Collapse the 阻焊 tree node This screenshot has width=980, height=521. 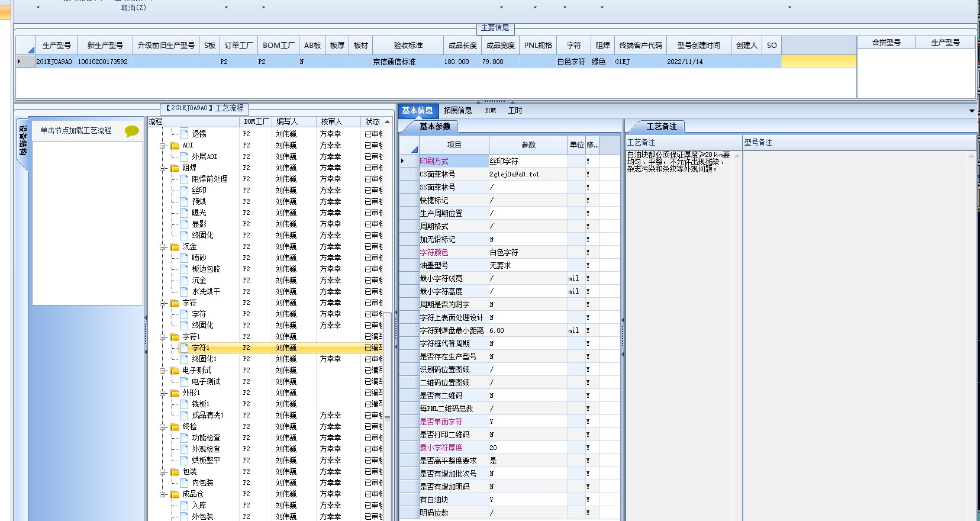(x=163, y=168)
